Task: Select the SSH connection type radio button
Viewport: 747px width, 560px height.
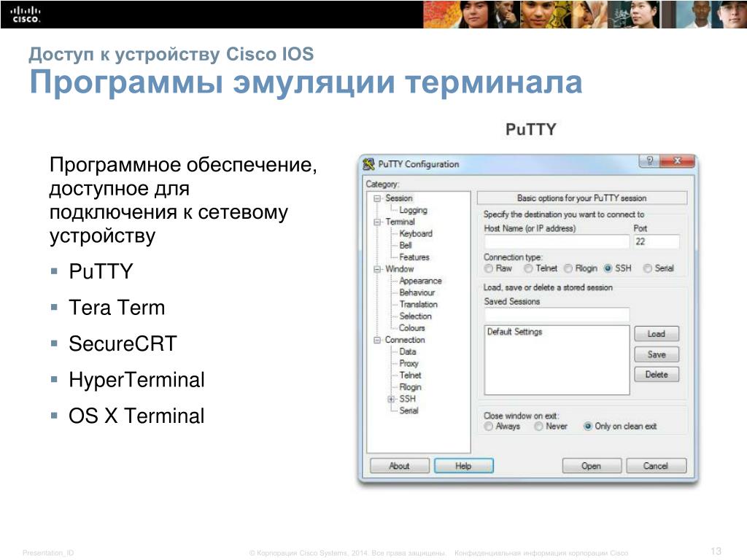Action: coord(608,268)
